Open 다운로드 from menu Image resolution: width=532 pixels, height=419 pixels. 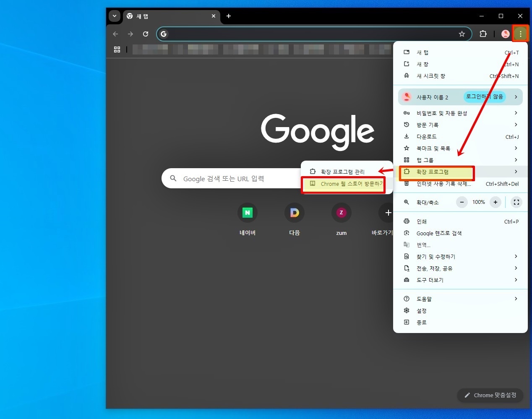click(460, 137)
